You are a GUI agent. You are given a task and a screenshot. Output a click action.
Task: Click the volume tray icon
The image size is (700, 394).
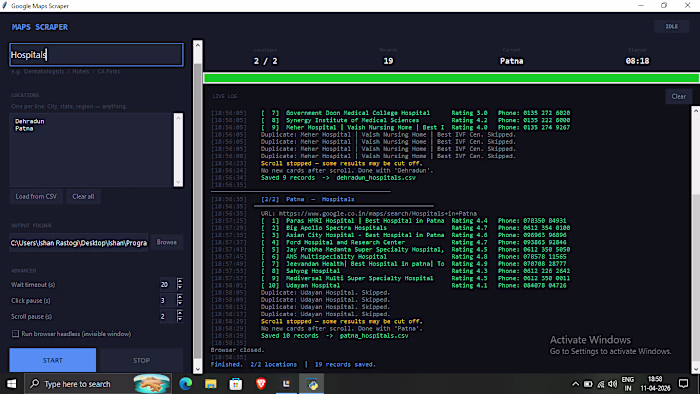click(x=612, y=384)
